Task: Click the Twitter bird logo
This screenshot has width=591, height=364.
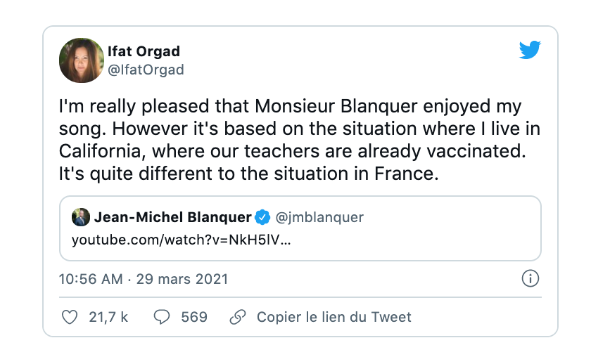Action: 530,51
